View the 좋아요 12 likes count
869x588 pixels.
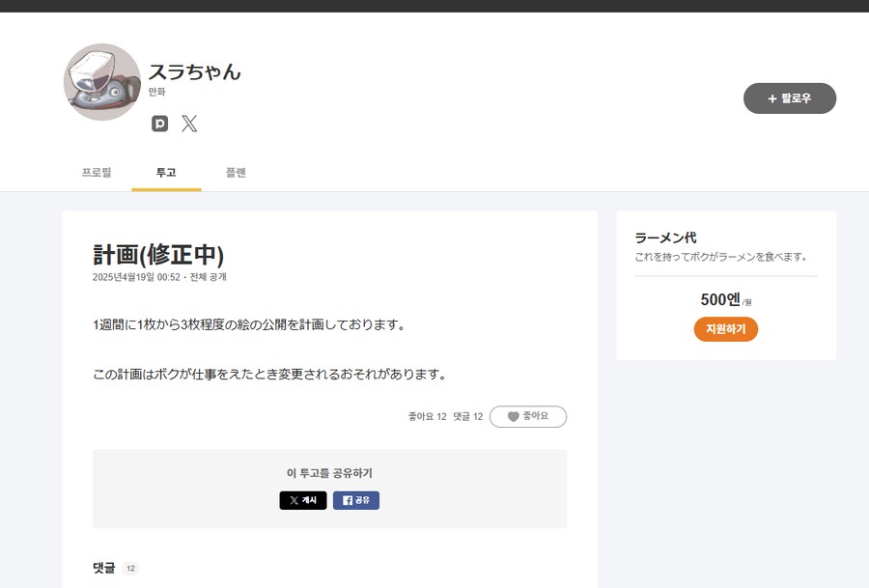[x=427, y=416]
